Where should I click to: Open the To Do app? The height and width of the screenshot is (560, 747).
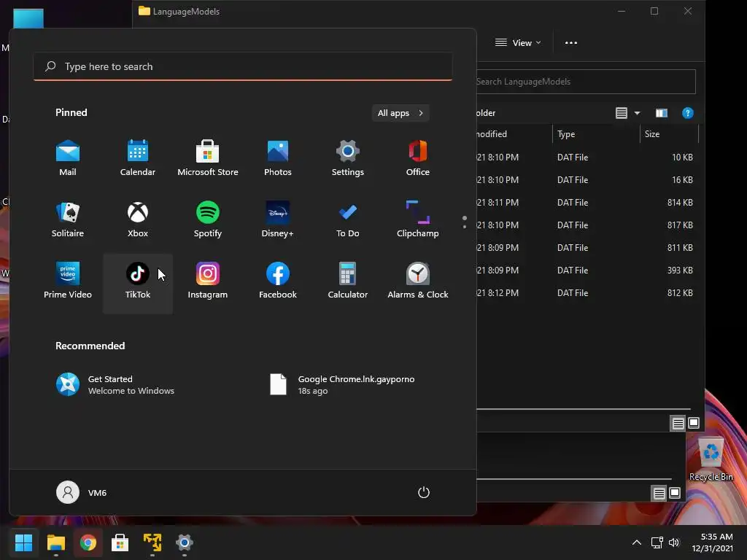(x=348, y=219)
